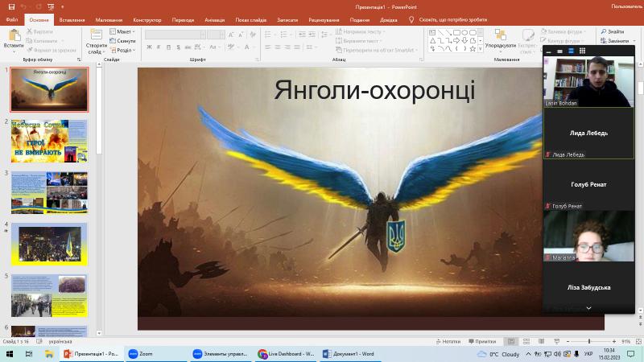
Task: Toggle Normal view button in status bar
Action: (511, 341)
